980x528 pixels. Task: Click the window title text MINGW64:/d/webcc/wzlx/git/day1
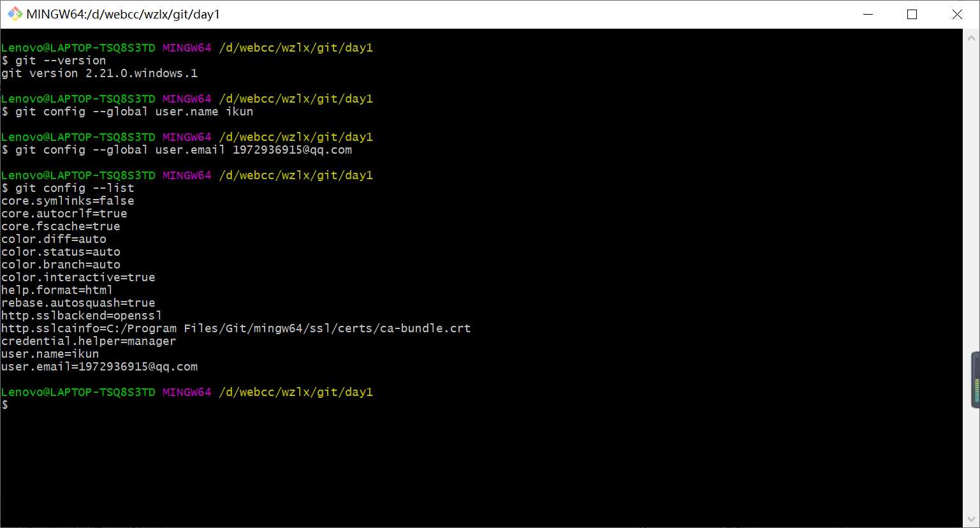123,14
